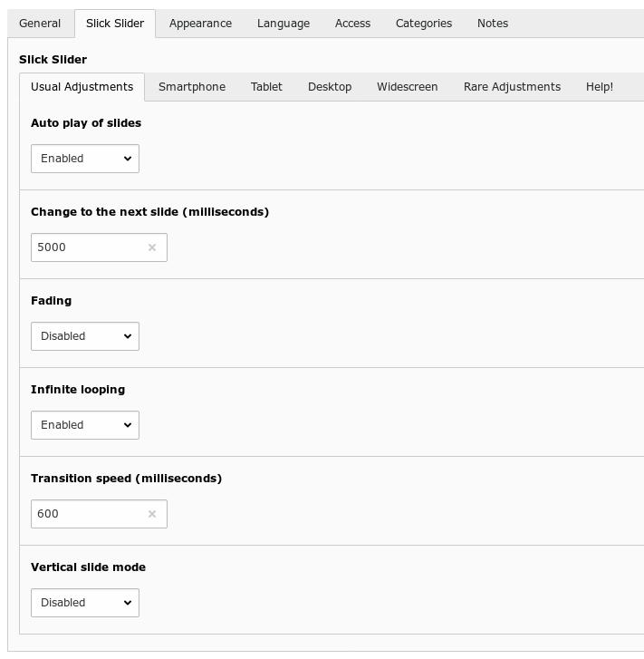Clear the 5000 milliseconds value

pos(152,247)
